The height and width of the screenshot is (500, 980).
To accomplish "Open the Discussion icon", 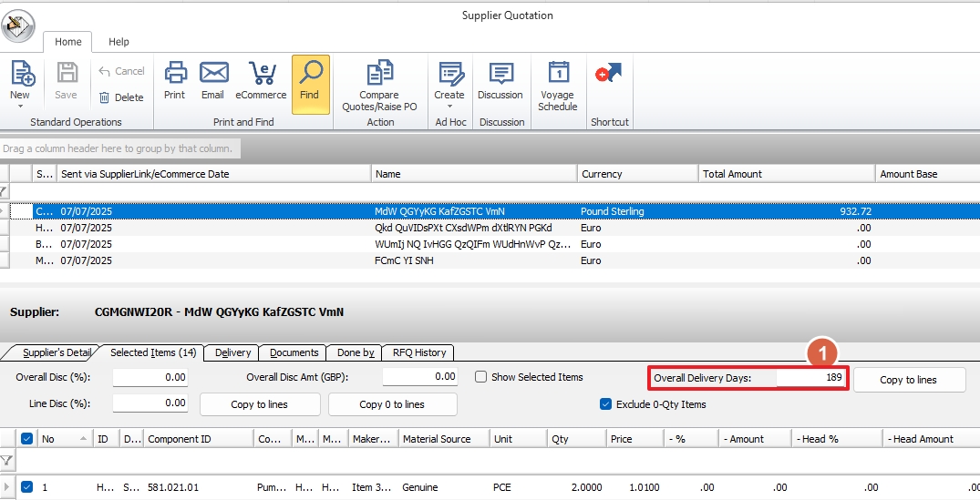I will click(x=500, y=73).
